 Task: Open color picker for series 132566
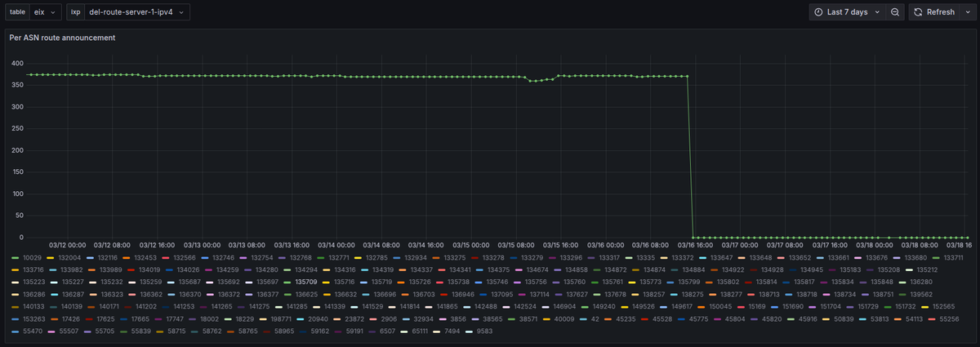click(x=167, y=257)
